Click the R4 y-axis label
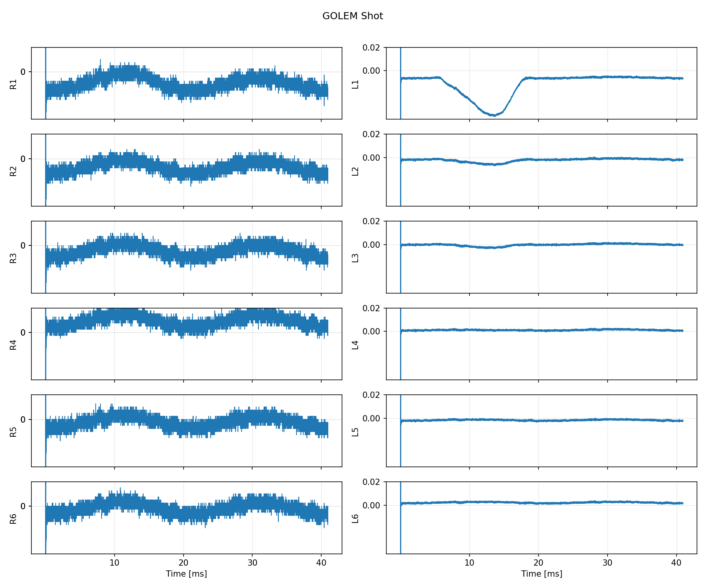 (x=13, y=345)
